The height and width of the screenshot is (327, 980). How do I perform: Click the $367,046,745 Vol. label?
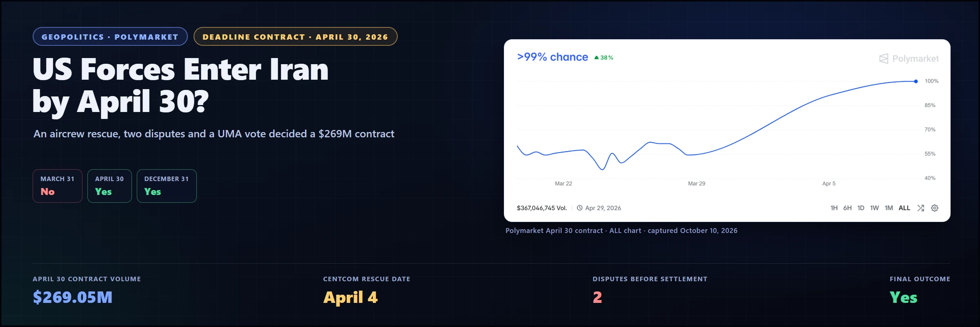pyautogui.click(x=542, y=208)
